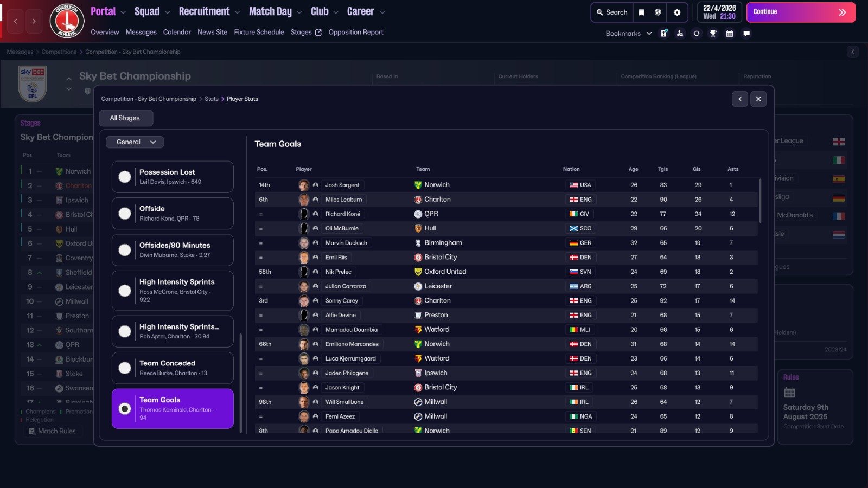Open Sonny Carey's player name link
The width and height of the screenshot is (868, 488).
pyautogui.click(x=342, y=301)
